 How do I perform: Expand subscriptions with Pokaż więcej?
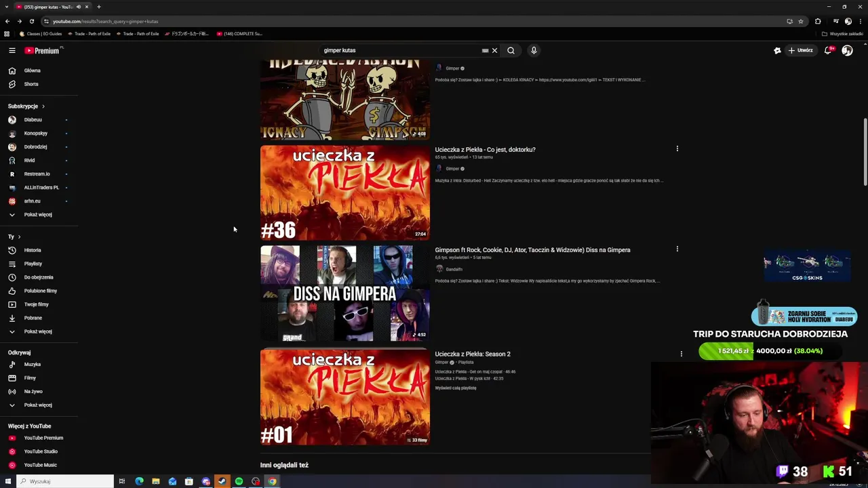[x=38, y=215]
